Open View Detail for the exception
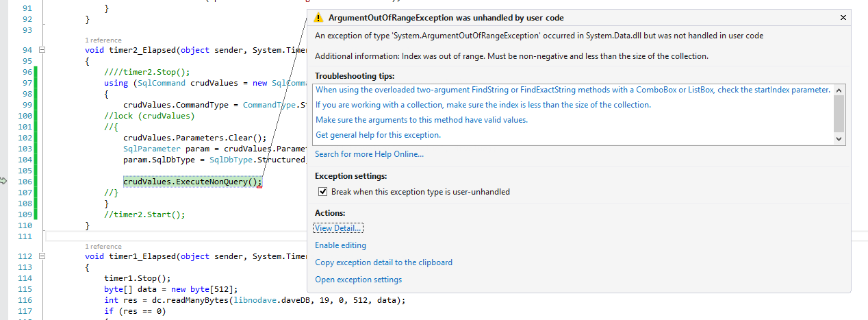This screenshot has width=868, height=320. coord(338,227)
